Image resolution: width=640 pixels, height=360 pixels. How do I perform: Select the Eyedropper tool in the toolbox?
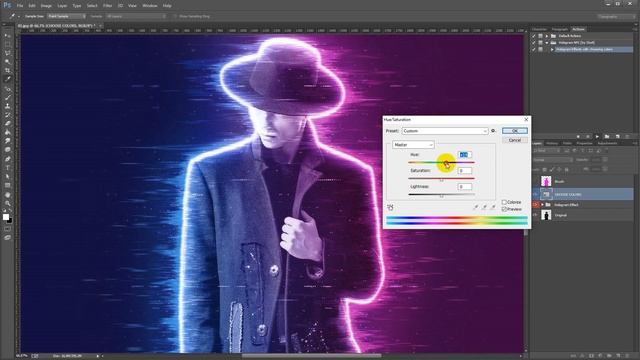pyautogui.click(x=7, y=79)
